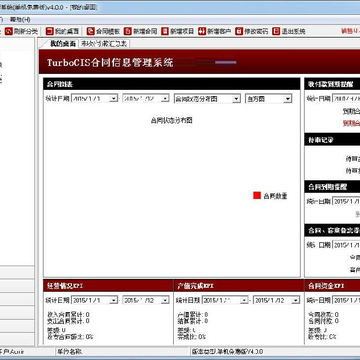Screen dimensions: 360x360
Task: Switch to the second tab beside 我的桌面
Action: pyautogui.click(x=104, y=44)
